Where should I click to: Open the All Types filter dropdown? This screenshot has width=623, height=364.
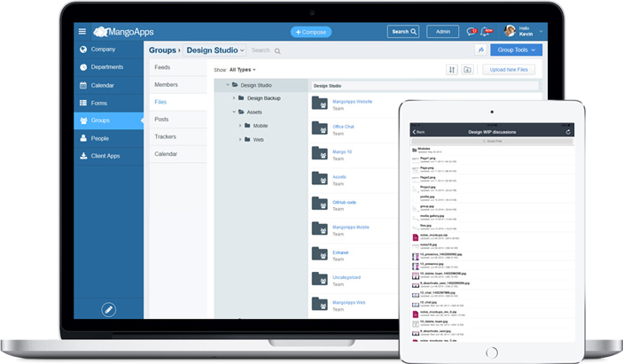click(x=242, y=70)
